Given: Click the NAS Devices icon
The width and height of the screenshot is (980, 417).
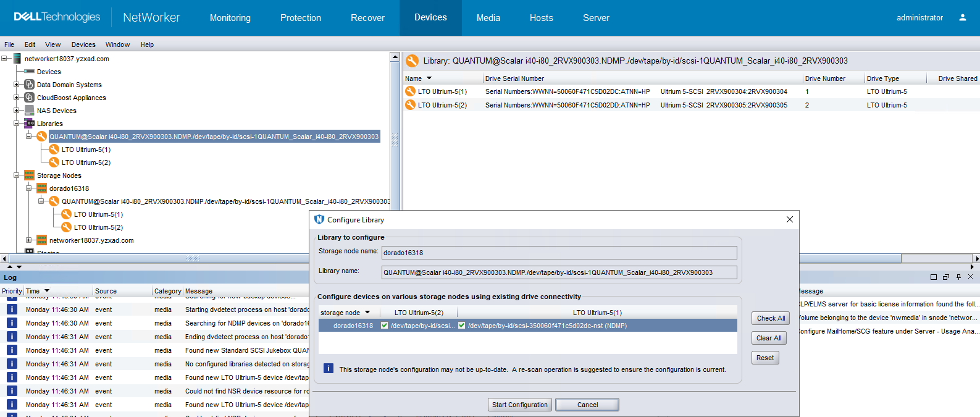Looking at the screenshot, I should coord(29,111).
